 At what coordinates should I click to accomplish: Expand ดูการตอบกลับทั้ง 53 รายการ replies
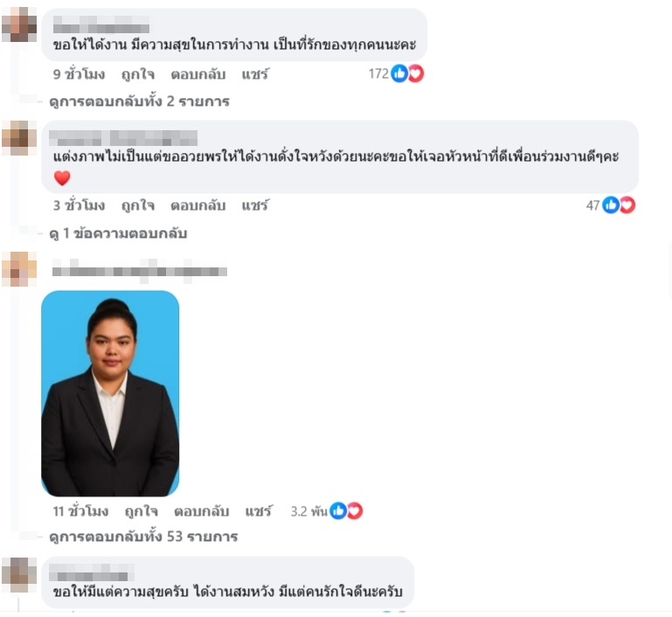point(143,537)
